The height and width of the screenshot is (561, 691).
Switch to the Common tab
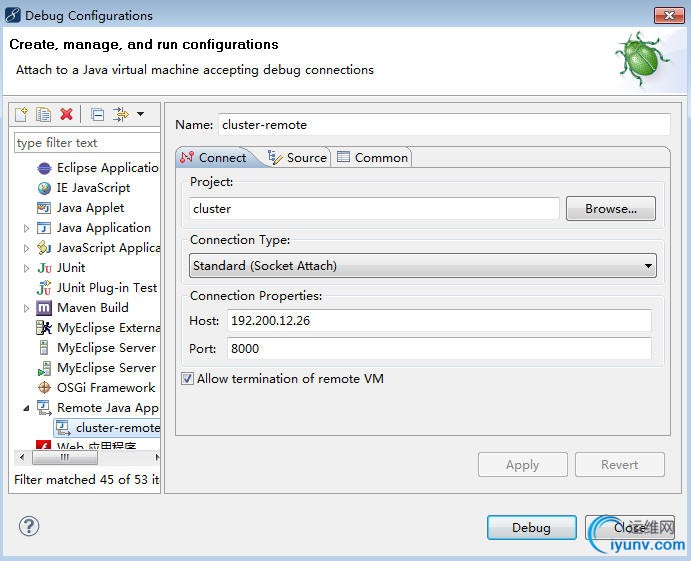coord(372,158)
